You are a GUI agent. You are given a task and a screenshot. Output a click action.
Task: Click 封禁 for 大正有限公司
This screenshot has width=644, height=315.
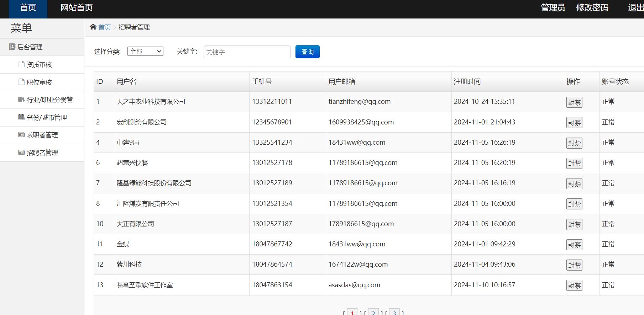tap(574, 224)
